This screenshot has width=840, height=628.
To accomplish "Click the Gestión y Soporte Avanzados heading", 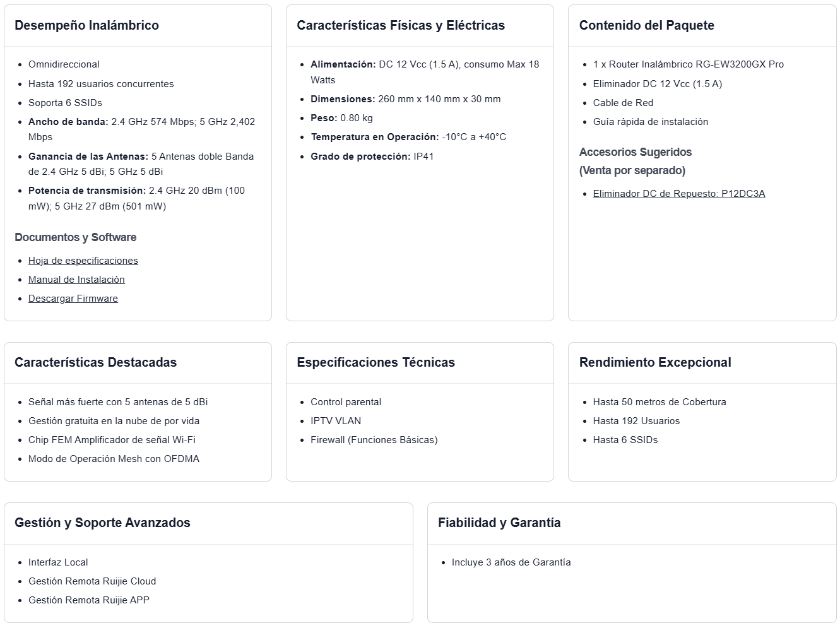I will click(102, 523).
